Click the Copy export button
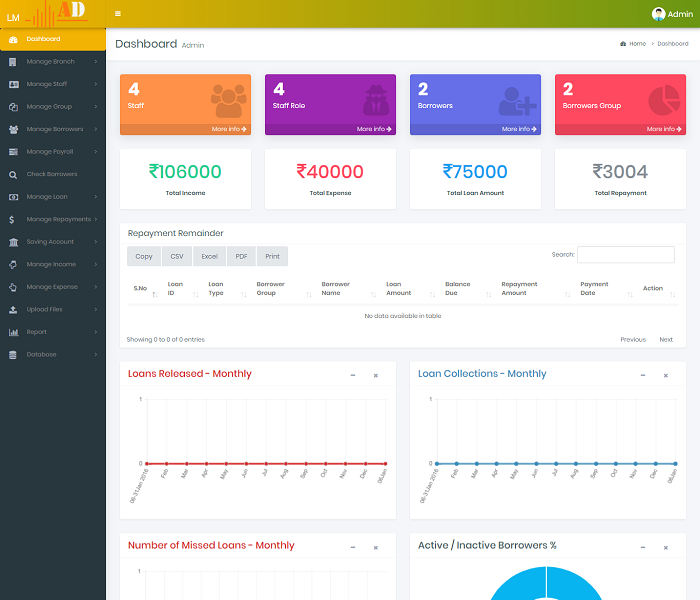Viewport: 700px width, 600px height. (144, 256)
